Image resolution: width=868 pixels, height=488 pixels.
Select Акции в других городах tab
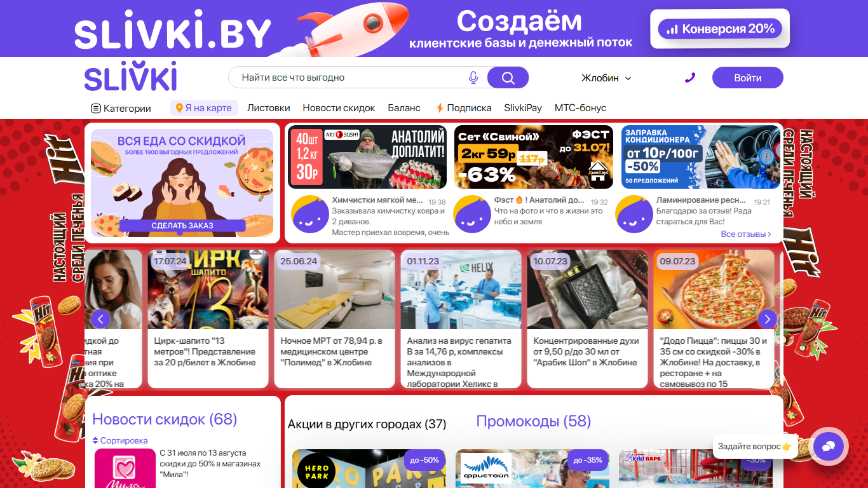coord(367,424)
